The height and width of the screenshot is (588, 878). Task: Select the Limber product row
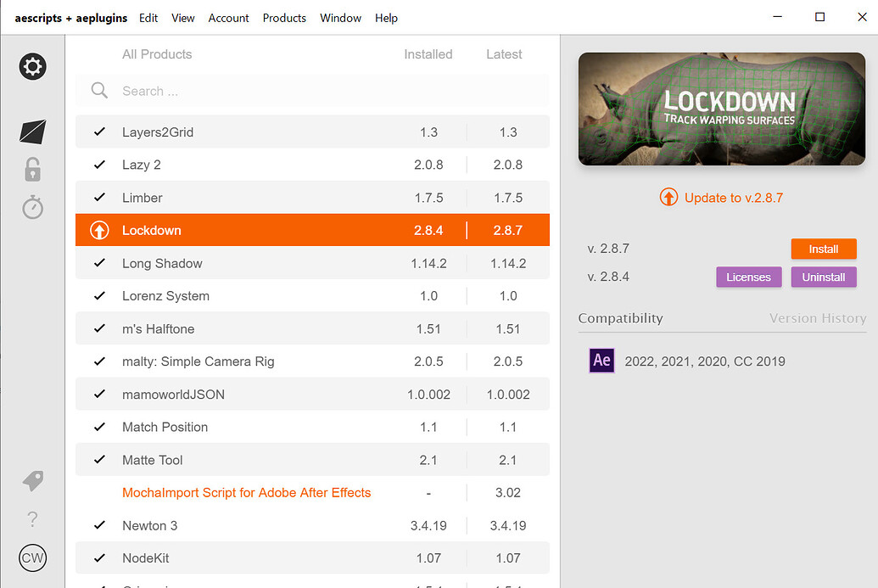[312, 197]
